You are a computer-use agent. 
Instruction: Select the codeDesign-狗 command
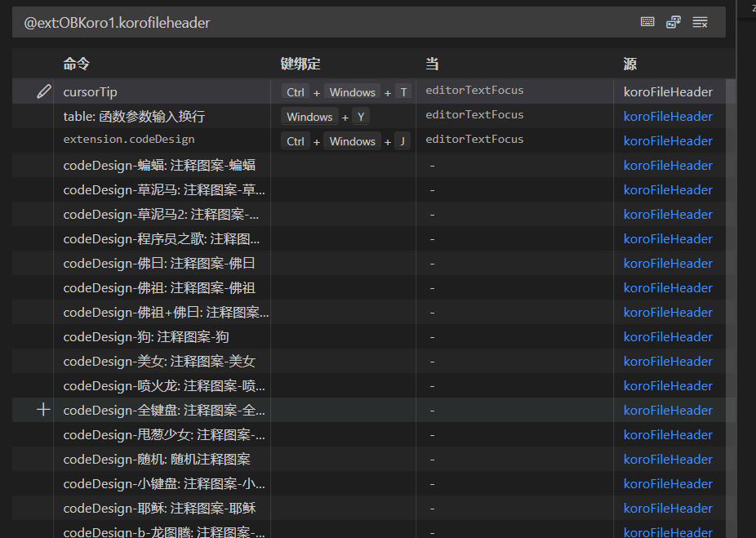(146, 337)
